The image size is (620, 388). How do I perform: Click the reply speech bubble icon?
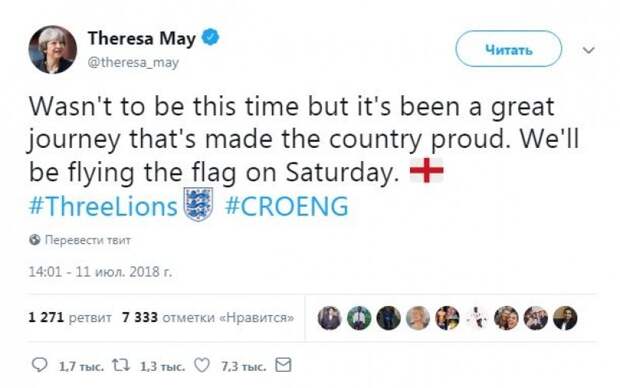pos(40,365)
